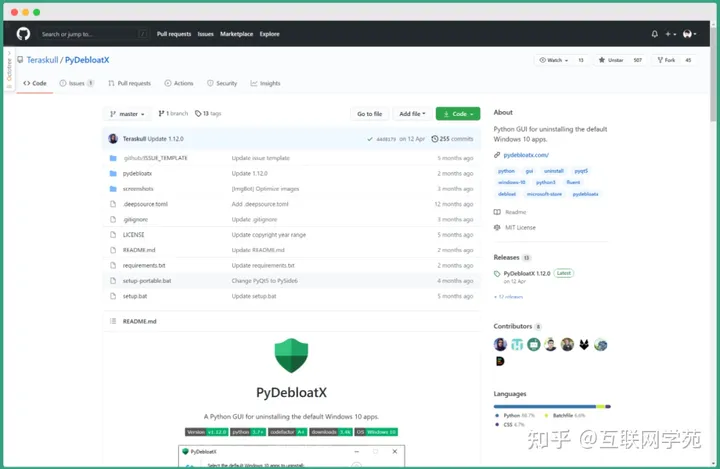Screen dimensions: 720x469
Task: Open the PyDebloatX repository link
Action: (87, 60)
